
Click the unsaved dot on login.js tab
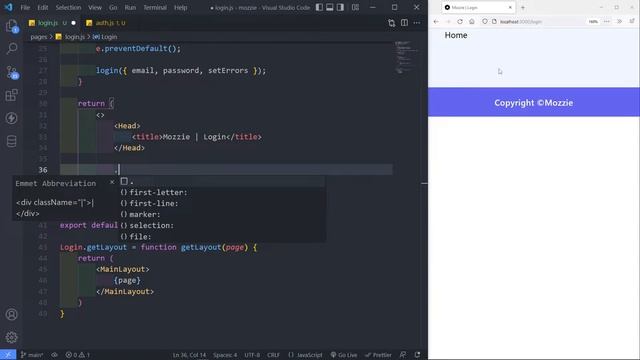73,23
